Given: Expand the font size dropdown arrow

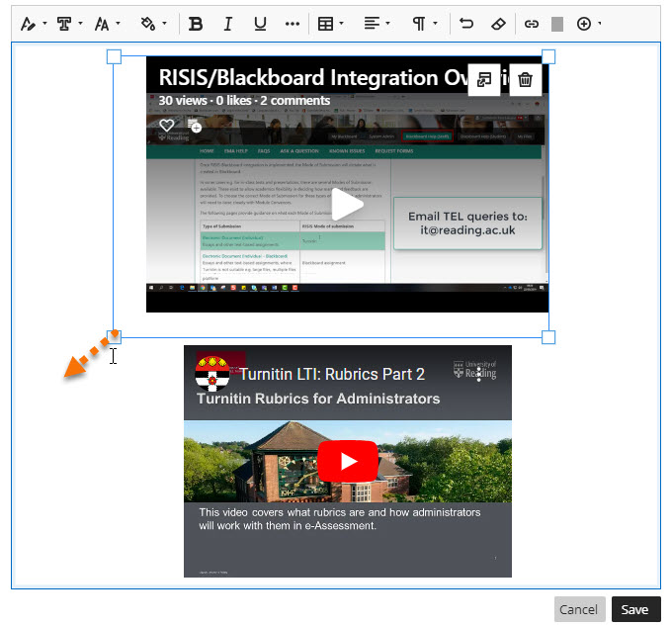Looking at the screenshot, I should tap(118, 23).
